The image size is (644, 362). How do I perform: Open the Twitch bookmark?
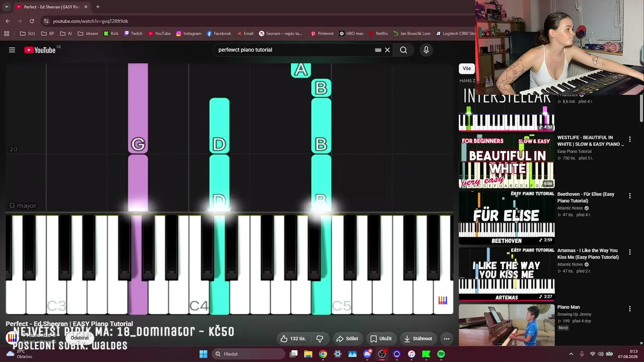click(x=133, y=34)
